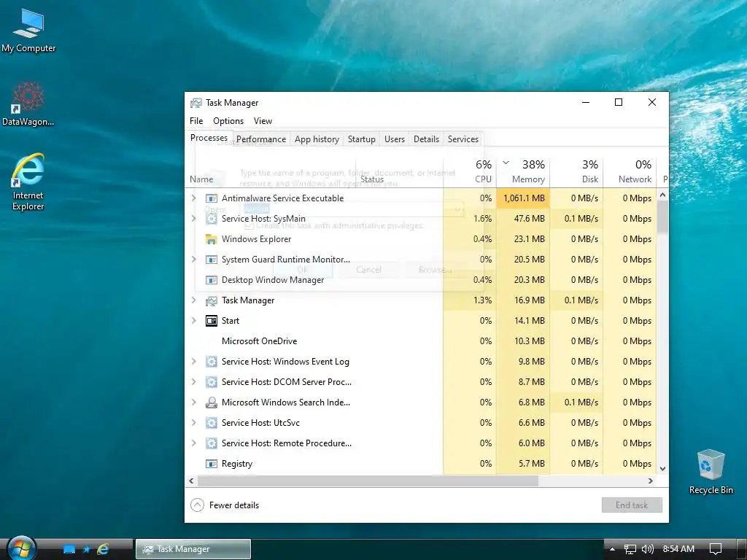Click the Windows Explorer folder icon
Image resolution: width=747 pixels, height=560 pixels.
pyautogui.click(x=211, y=239)
